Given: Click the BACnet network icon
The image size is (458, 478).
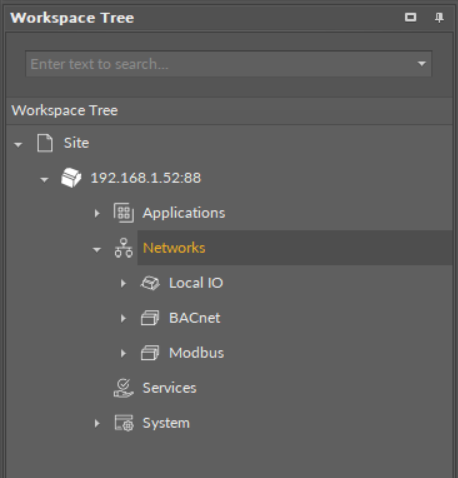Looking at the screenshot, I should pyautogui.click(x=150, y=318).
